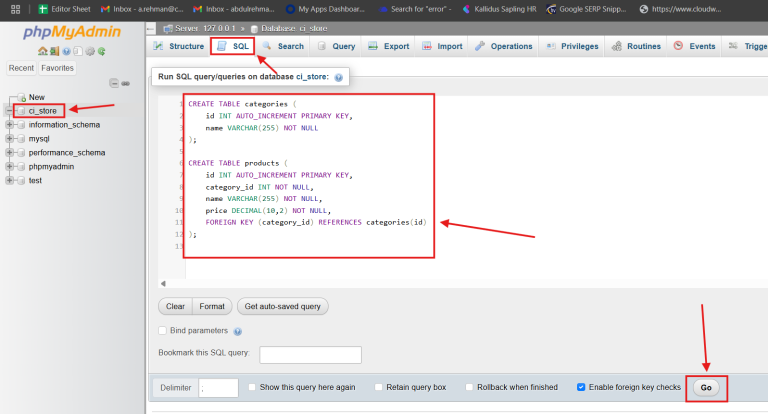
Task: Open Search for "error" bookmark
Action: [415, 9]
